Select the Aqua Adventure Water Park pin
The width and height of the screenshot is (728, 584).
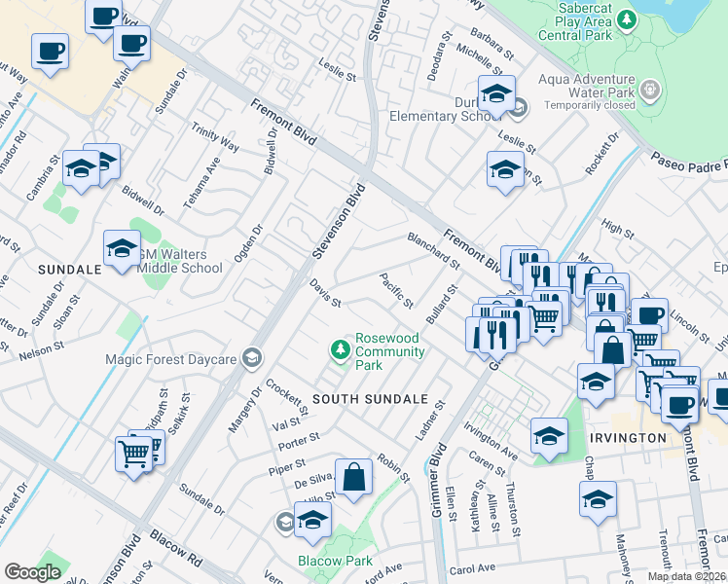pyautogui.click(x=650, y=90)
